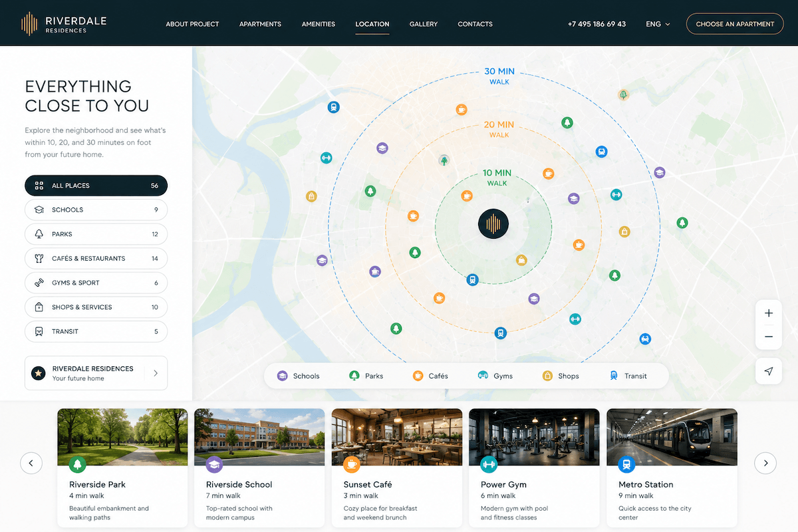Image resolution: width=798 pixels, height=532 pixels.
Task: Click the Power Gym title text
Action: [x=503, y=485]
